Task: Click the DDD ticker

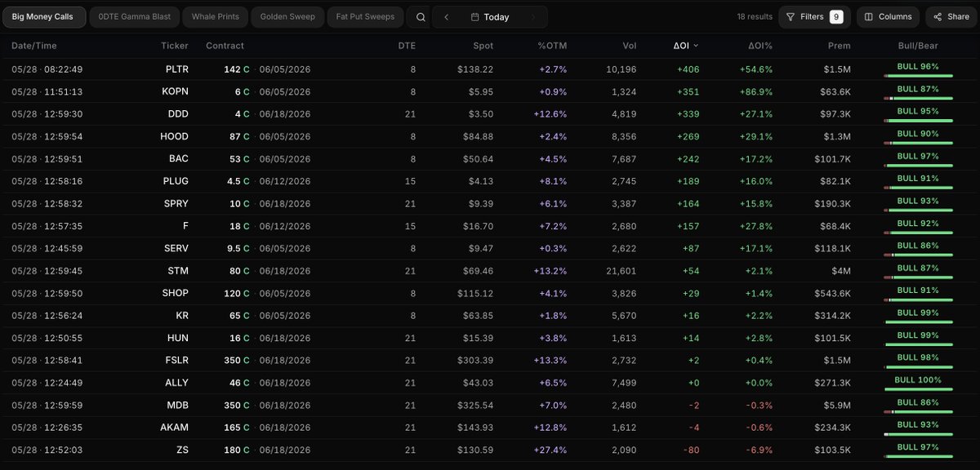Action: pyautogui.click(x=178, y=114)
